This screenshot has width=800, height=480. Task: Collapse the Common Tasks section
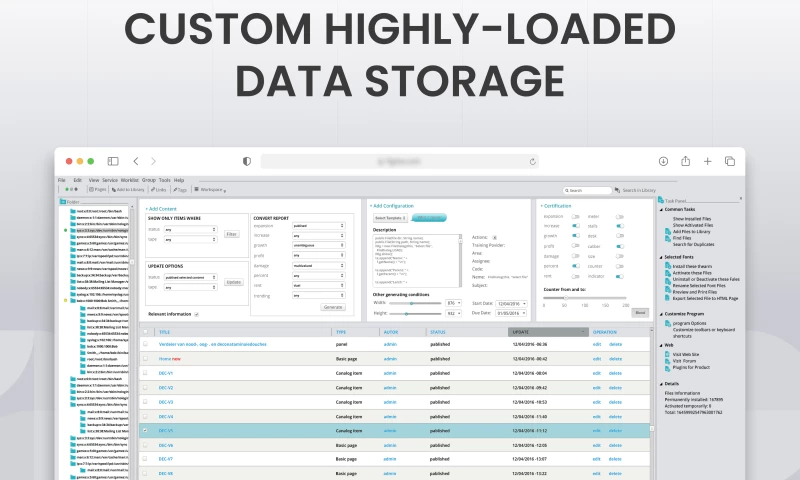661,210
